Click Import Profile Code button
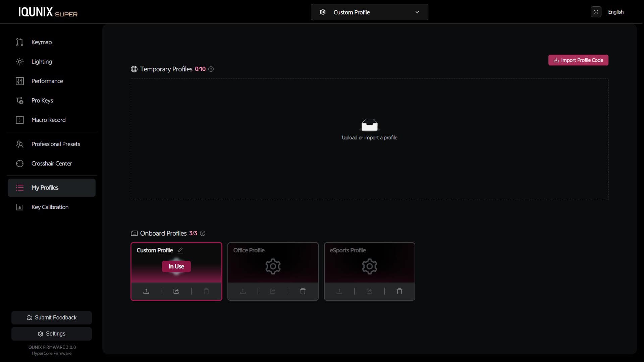This screenshot has height=362, width=644. pos(578,60)
